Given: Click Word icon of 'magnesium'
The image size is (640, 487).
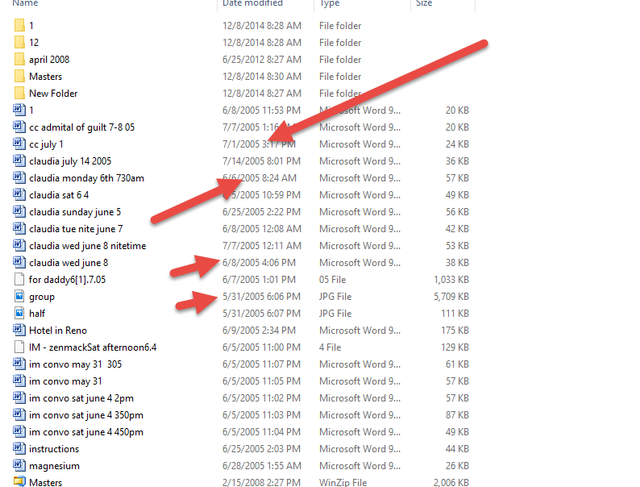Looking at the screenshot, I should (x=19, y=465).
